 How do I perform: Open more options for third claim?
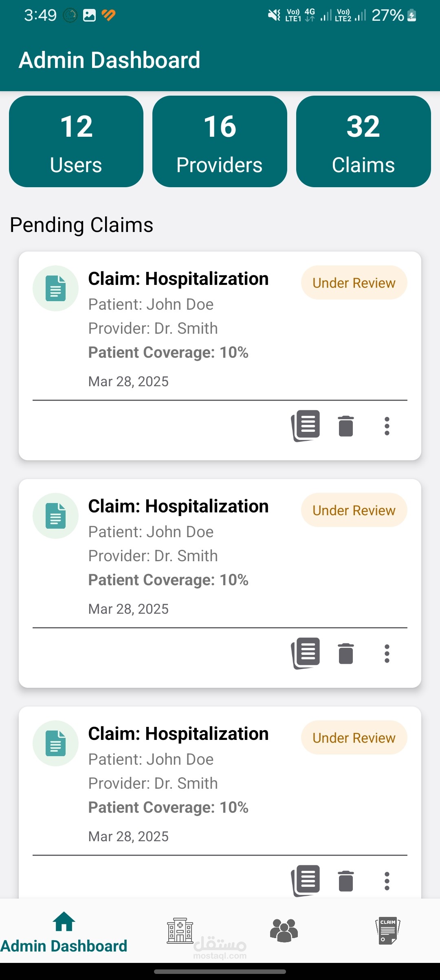(387, 881)
